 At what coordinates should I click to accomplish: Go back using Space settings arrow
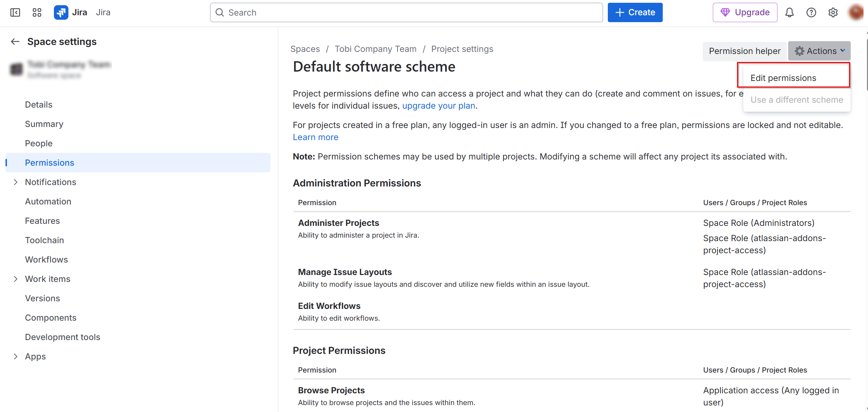(x=15, y=42)
